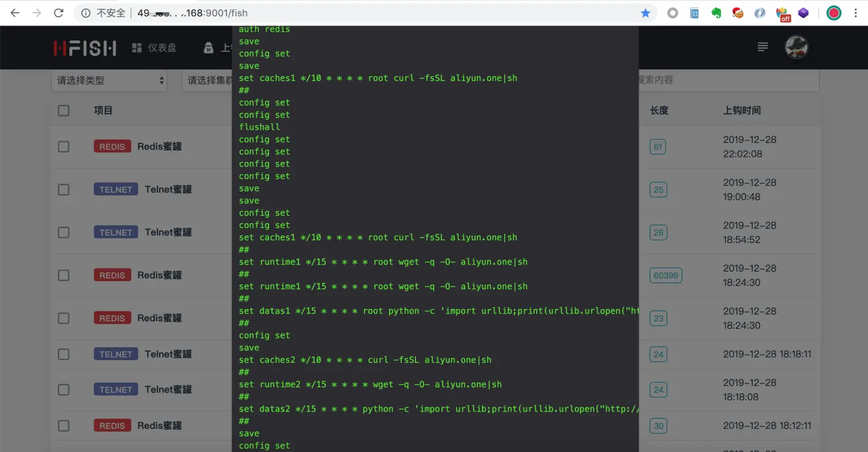Click the REDIS tag in the 18:12:11 row
Screen dimensions: 868x452
pyautogui.click(x=112, y=426)
